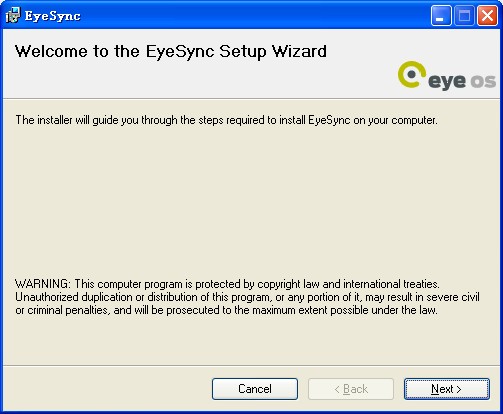503x414 pixels.
Task: Minimize the EyeSync setup window
Action: [x=441, y=15]
